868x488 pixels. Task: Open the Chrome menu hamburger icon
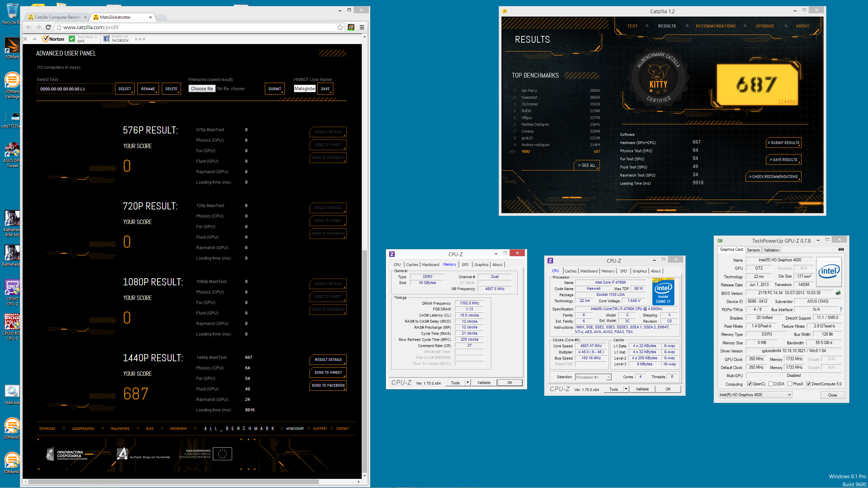(362, 27)
